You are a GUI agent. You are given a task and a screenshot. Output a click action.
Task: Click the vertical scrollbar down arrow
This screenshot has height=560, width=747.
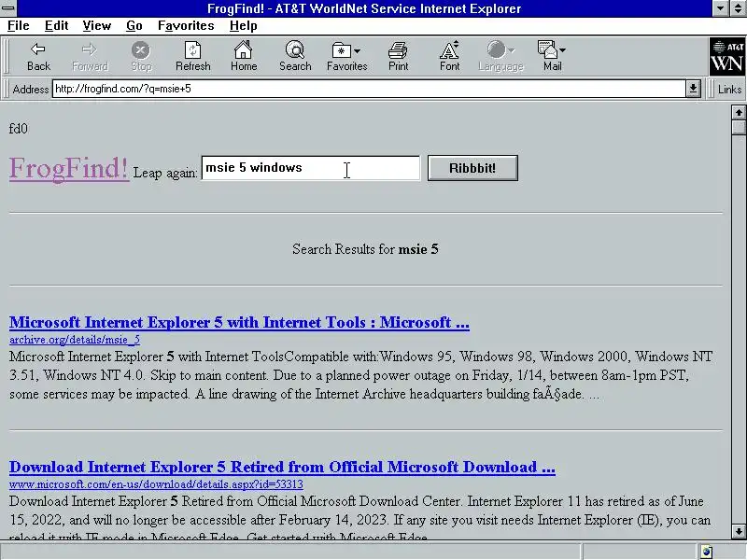tap(739, 531)
